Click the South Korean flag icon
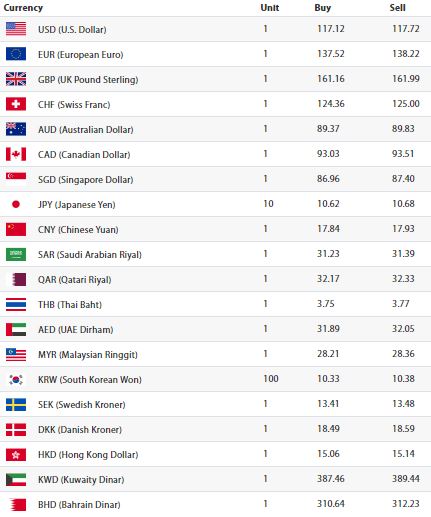The height and width of the screenshot is (517, 431). [16, 379]
